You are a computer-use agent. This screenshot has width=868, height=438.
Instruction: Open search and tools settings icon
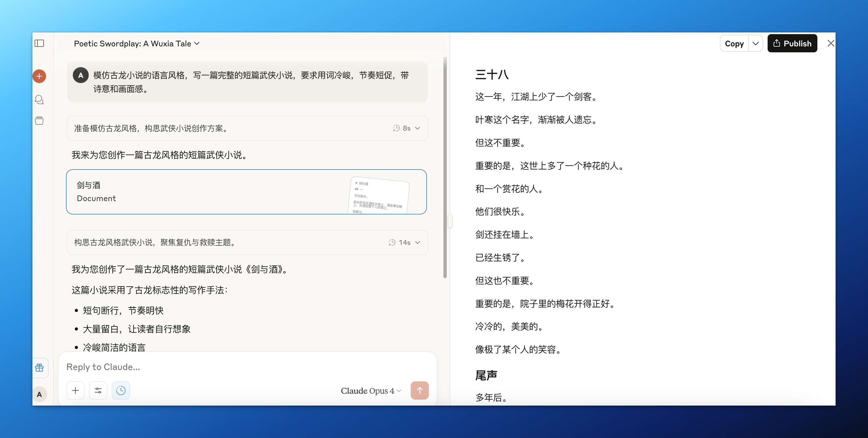pyautogui.click(x=98, y=391)
